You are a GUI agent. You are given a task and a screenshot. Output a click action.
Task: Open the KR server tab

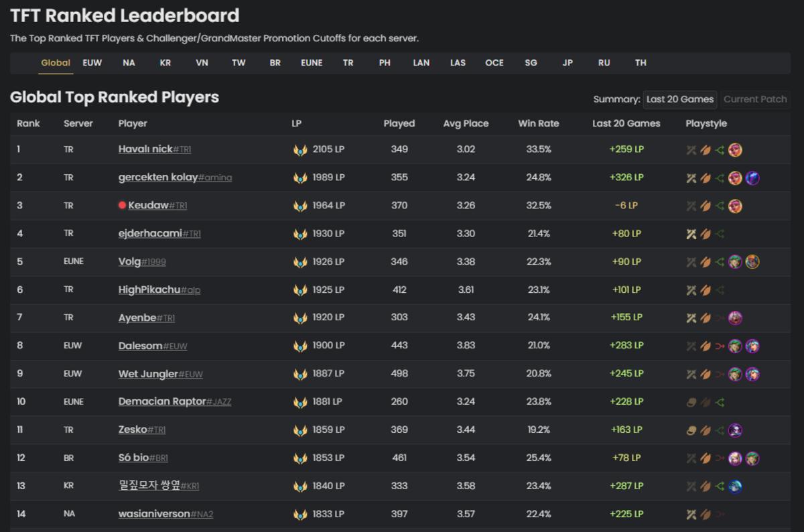click(x=165, y=62)
